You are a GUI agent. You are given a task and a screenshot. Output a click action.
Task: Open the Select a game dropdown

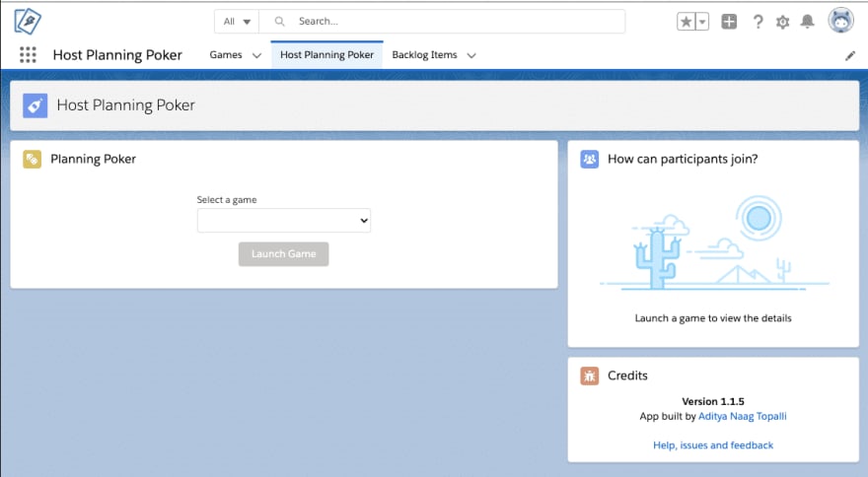[284, 220]
